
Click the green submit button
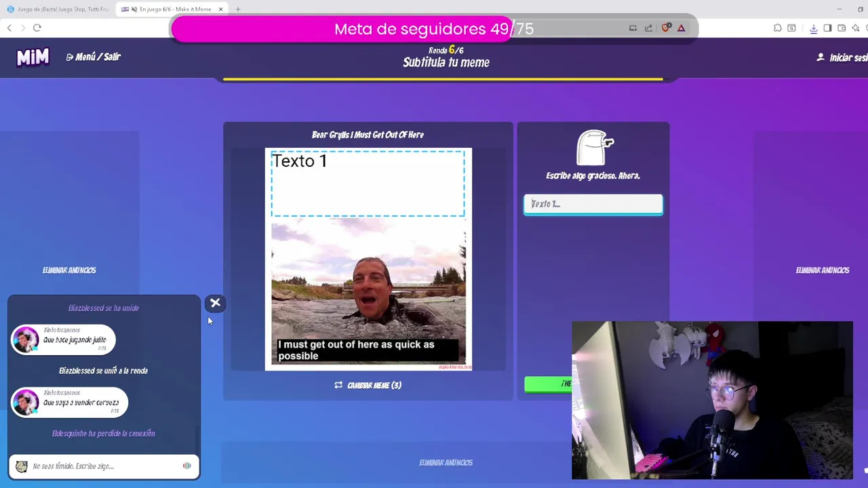pyautogui.click(x=549, y=384)
